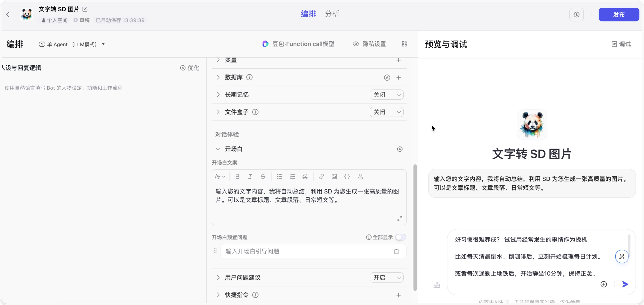Screen dimensions: 644x305
Task: Click the insert image icon in the editor toolbar
Action: coord(334,177)
